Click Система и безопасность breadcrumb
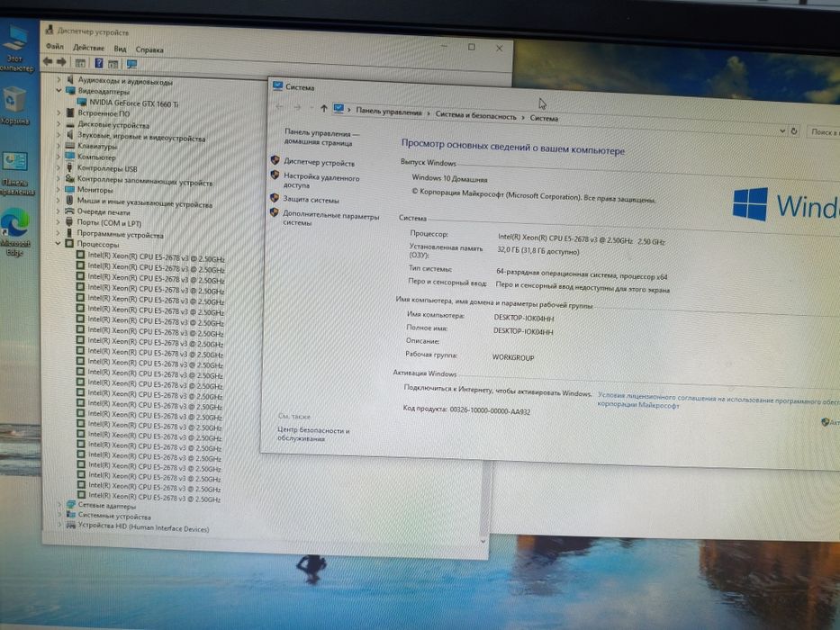840x630 pixels. (x=475, y=116)
